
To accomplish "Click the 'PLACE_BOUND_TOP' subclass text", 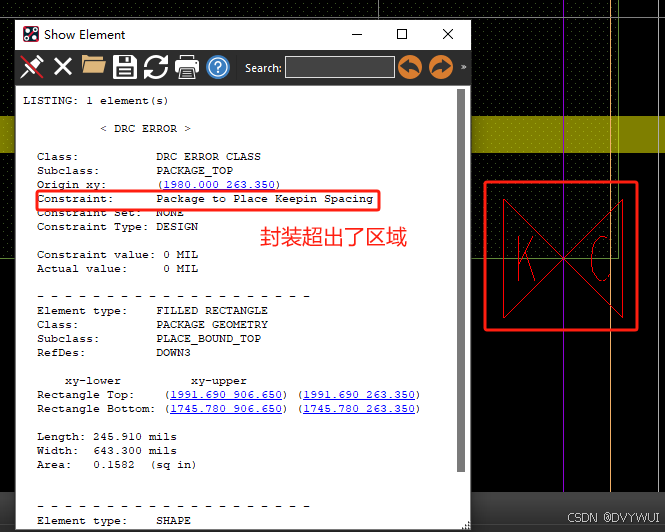I will (209, 339).
